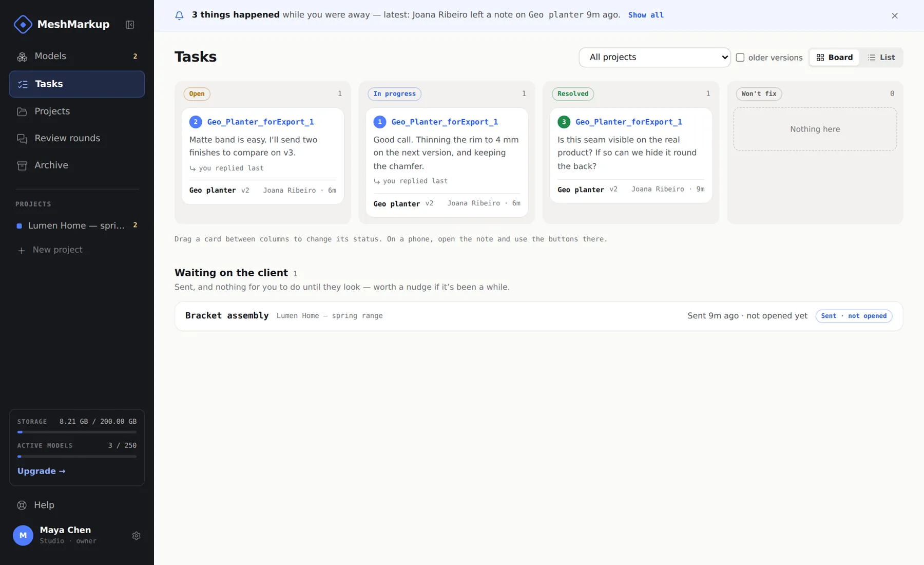Viewport: 924px width, 565px height.
Task: Enable the older versions checkbox
Action: point(740,58)
